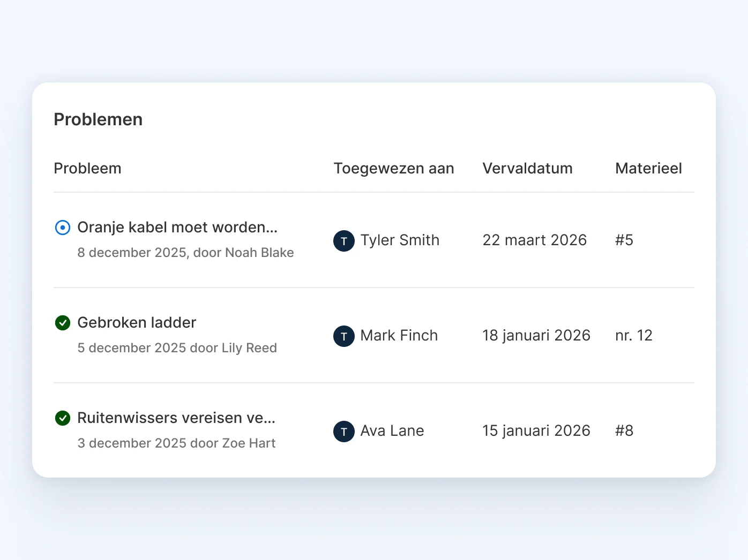The height and width of the screenshot is (560, 748).
Task: Click the open-status icon next to 'Oranje kabel'
Action: [x=63, y=228]
